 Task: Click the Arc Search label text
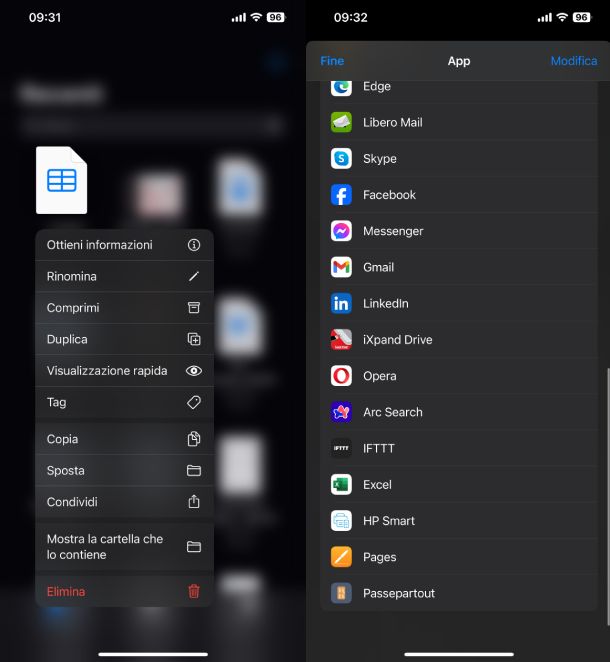click(393, 412)
